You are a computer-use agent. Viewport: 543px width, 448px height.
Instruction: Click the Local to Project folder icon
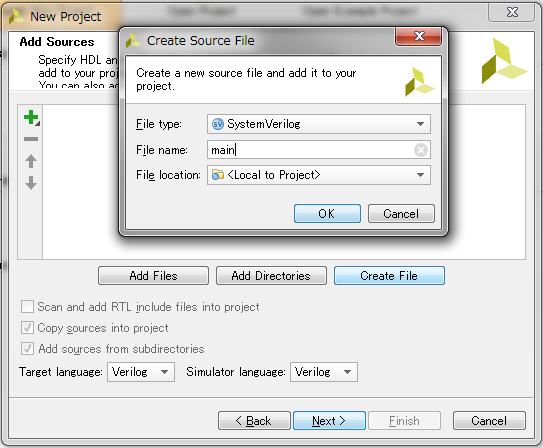(218, 175)
